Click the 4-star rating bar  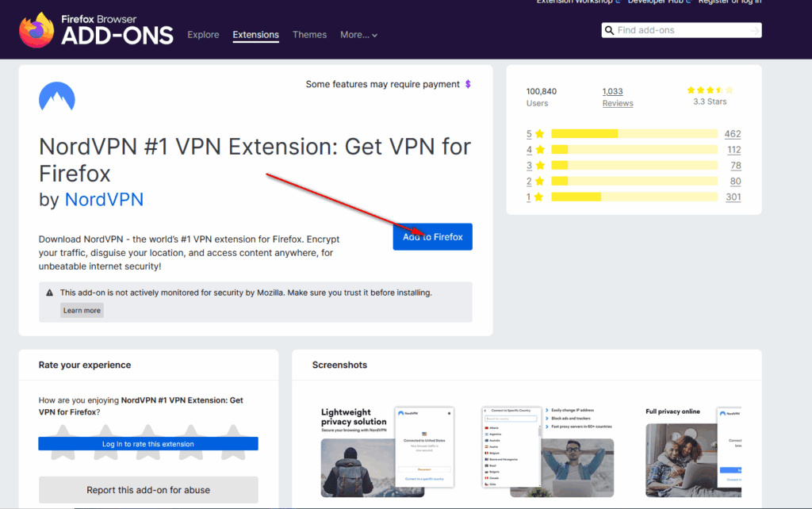click(x=634, y=150)
